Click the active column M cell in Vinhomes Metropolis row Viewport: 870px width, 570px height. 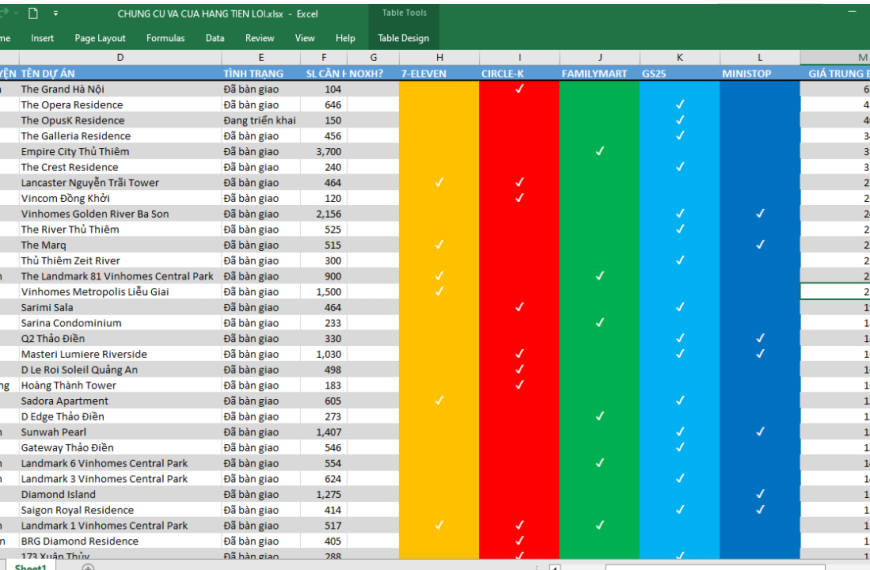[x=835, y=291]
